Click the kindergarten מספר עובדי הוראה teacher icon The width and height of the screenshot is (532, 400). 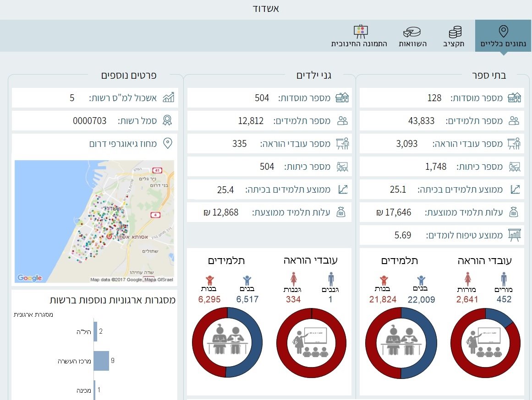[x=342, y=144]
